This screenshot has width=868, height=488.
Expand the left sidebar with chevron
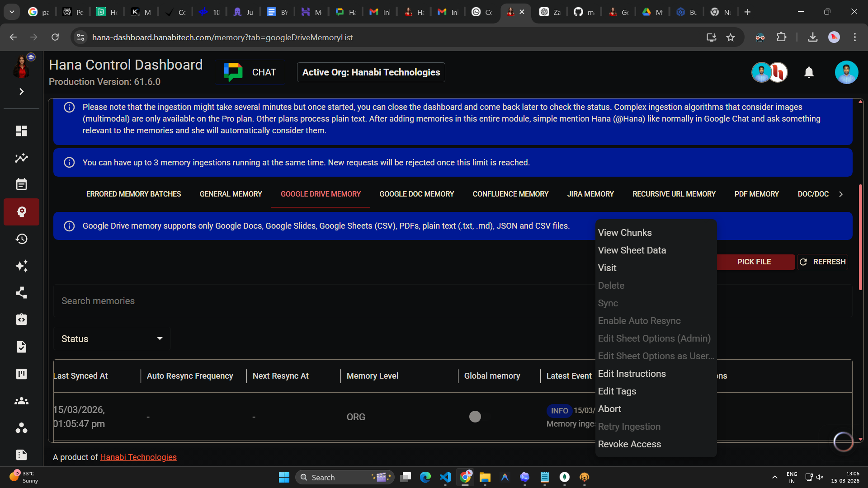[x=21, y=92]
